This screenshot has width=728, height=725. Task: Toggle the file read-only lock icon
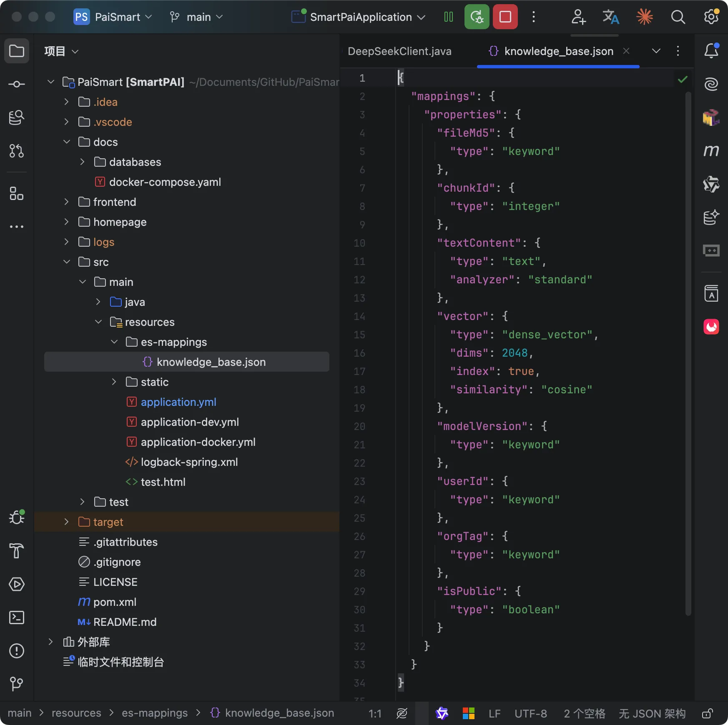pos(707,713)
